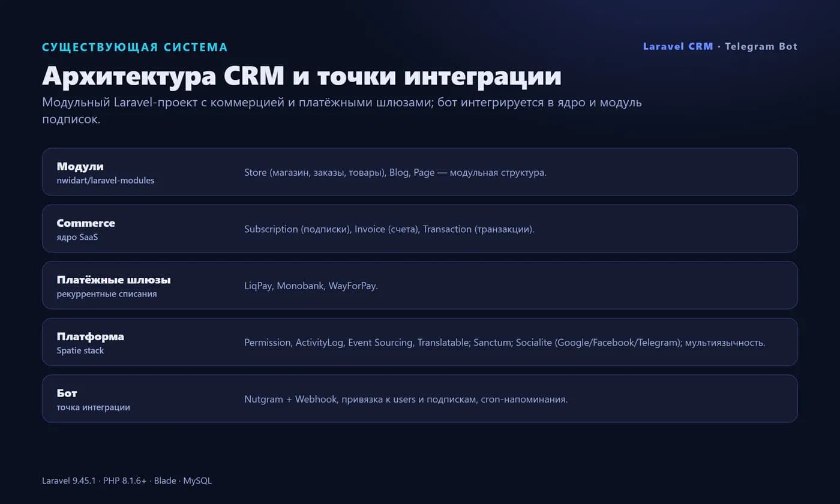The height and width of the screenshot is (504, 840).
Task: Click the description starting "Store (магазин, заказы, товары)"
Action: (x=395, y=173)
